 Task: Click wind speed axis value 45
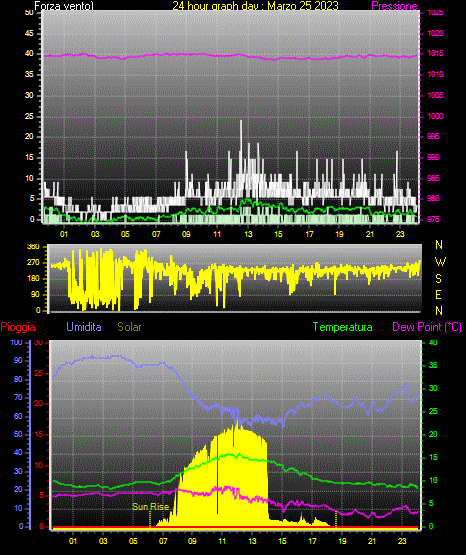click(29, 33)
